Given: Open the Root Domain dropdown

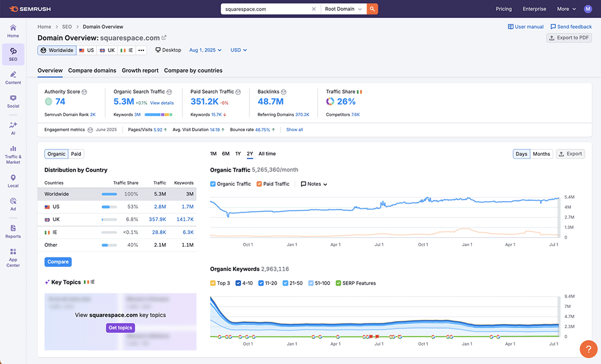Looking at the screenshot, I should click(343, 9).
